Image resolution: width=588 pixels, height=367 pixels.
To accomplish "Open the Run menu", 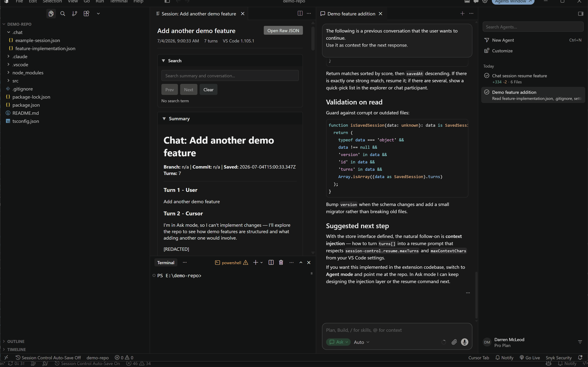I will click(100, 1).
